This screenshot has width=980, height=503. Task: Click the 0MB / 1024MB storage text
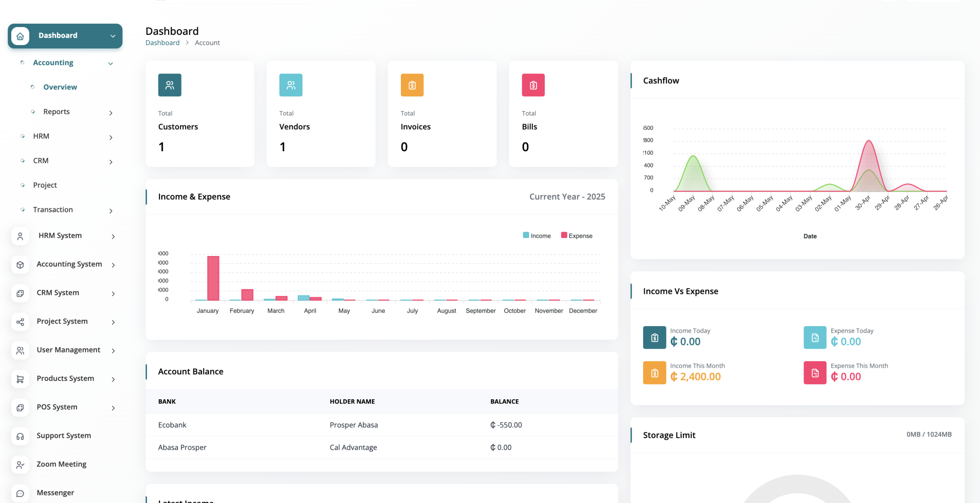pyautogui.click(x=929, y=434)
